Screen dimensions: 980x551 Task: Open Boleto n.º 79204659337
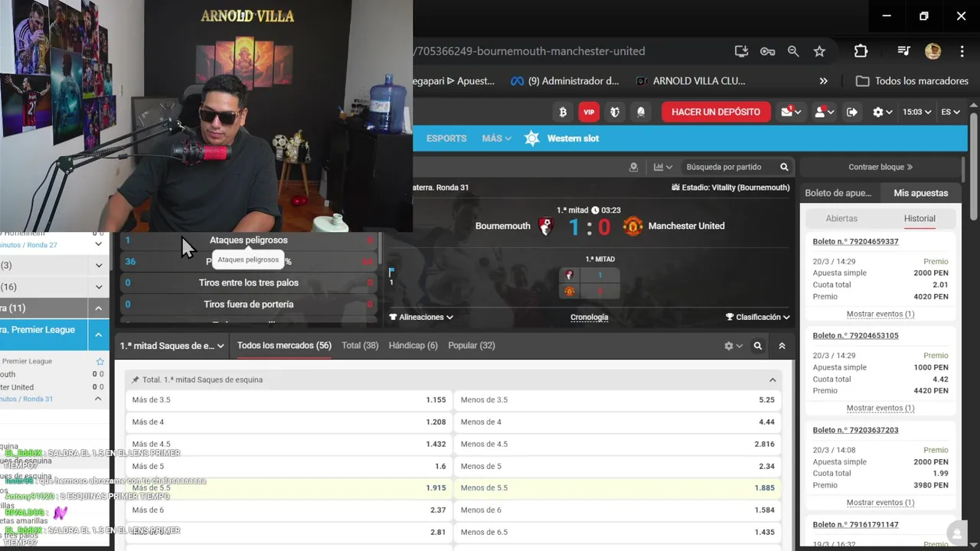point(855,241)
